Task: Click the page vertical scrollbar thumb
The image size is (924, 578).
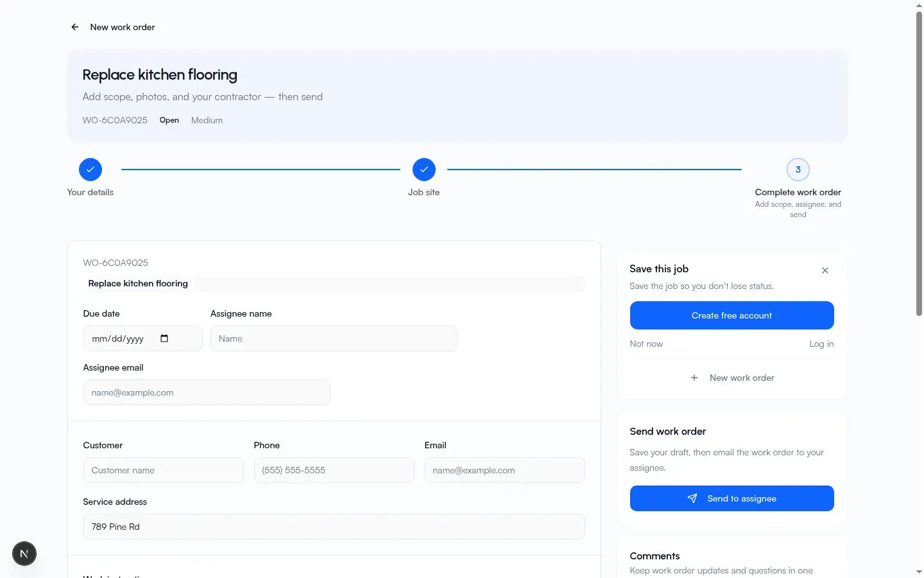Action: 919,163
